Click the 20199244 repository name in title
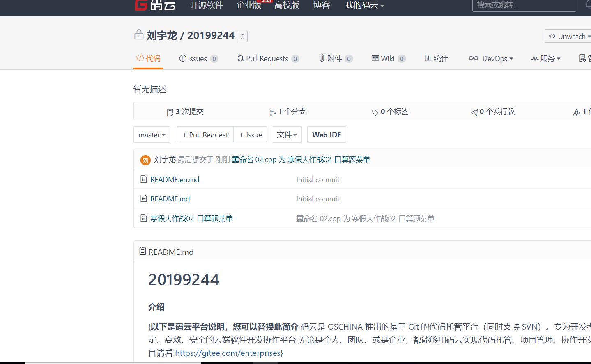The image size is (591, 364). point(211,36)
